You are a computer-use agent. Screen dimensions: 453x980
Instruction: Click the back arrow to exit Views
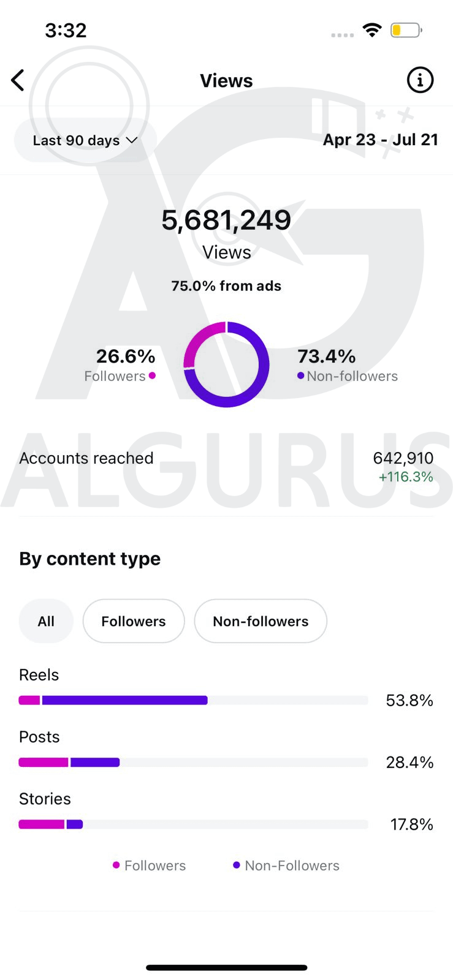tap(17, 80)
